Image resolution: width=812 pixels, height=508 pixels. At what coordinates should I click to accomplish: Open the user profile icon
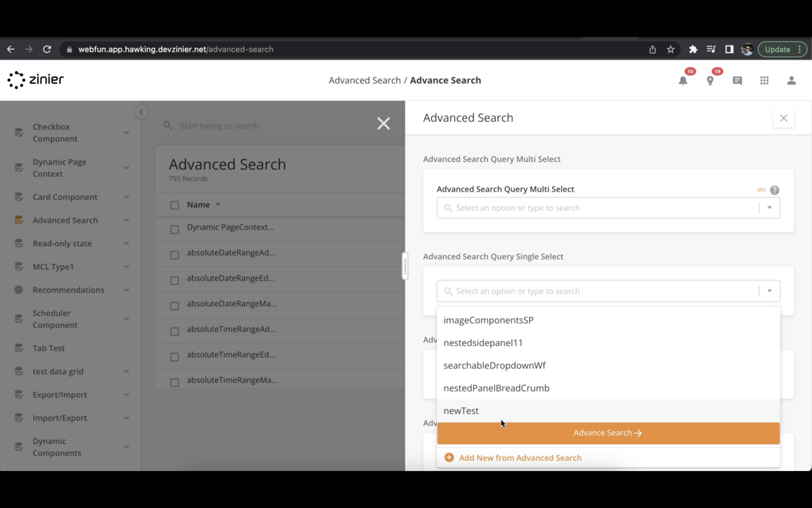(x=792, y=81)
